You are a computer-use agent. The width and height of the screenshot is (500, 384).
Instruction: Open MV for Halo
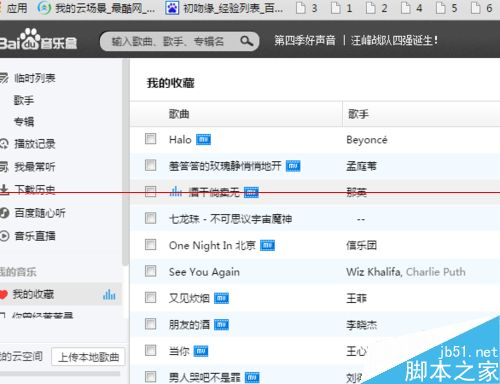coord(203,140)
